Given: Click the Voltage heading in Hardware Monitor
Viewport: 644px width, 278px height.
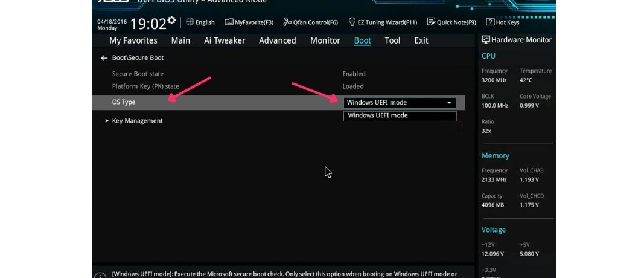Looking at the screenshot, I should (x=494, y=230).
